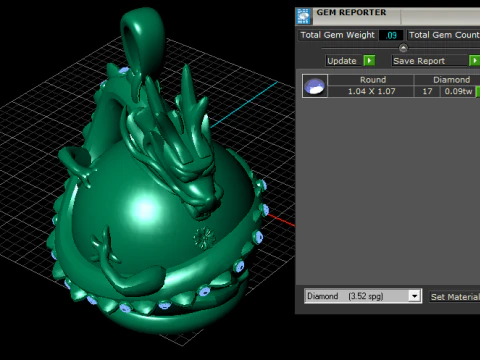Select the 1.04 X 1.07 size cell
This screenshot has height=360, width=480.
(371, 91)
